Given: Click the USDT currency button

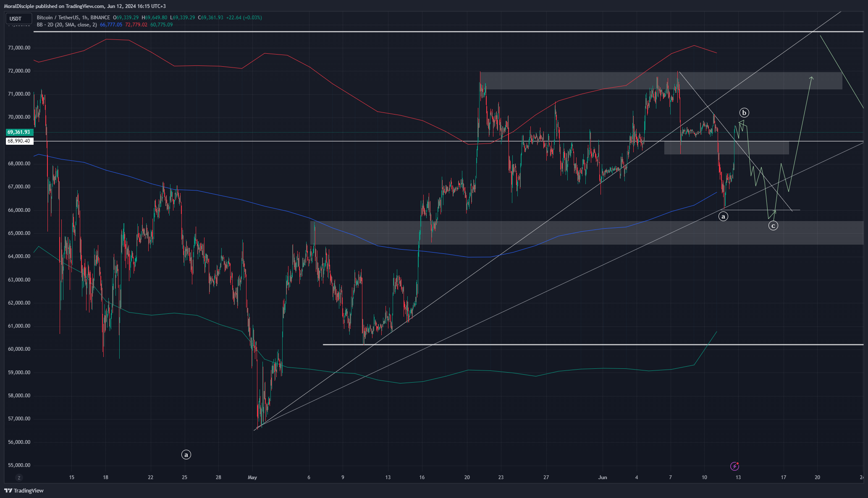Looking at the screenshot, I should (x=18, y=18).
